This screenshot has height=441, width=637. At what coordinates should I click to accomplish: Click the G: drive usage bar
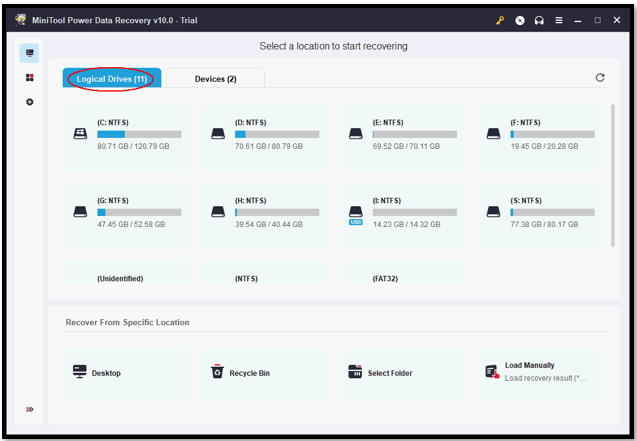[139, 212]
